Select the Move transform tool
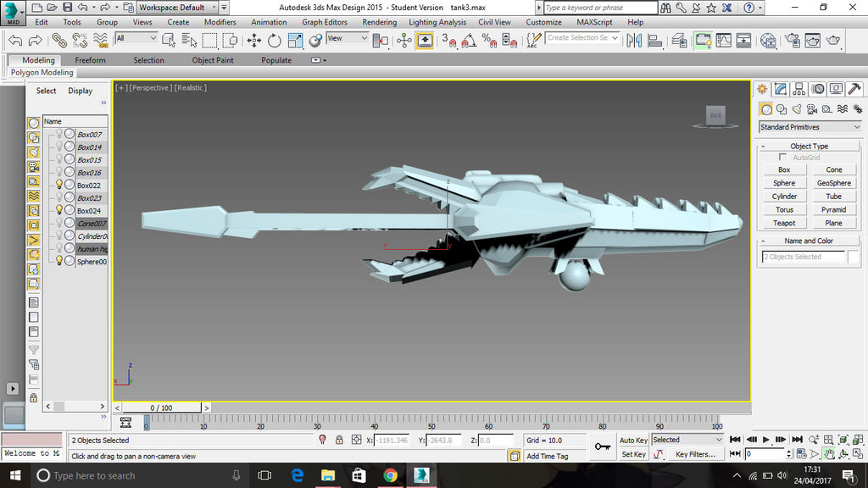This screenshot has width=868, height=488. pos(253,40)
